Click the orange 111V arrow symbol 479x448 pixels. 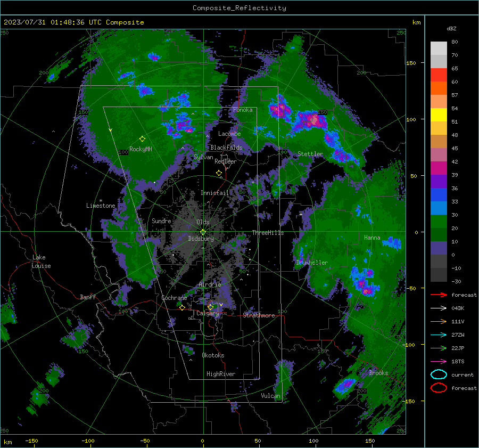pyautogui.click(x=439, y=321)
